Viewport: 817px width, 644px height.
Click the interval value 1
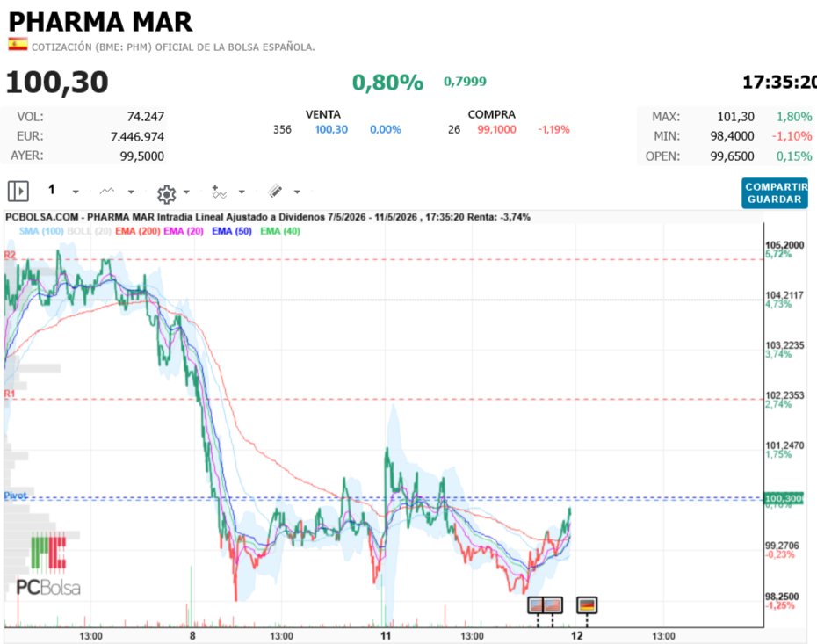pyautogui.click(x=51, y=189)
